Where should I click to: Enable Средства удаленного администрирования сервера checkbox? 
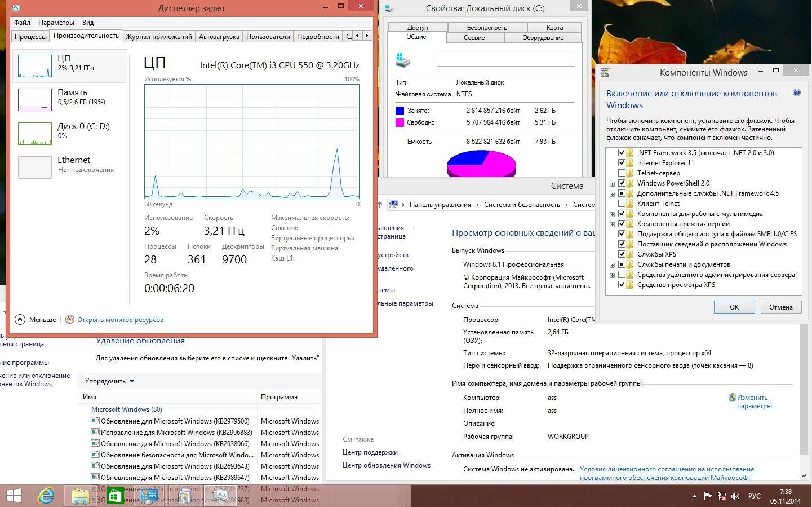click(x=622, y=275)
